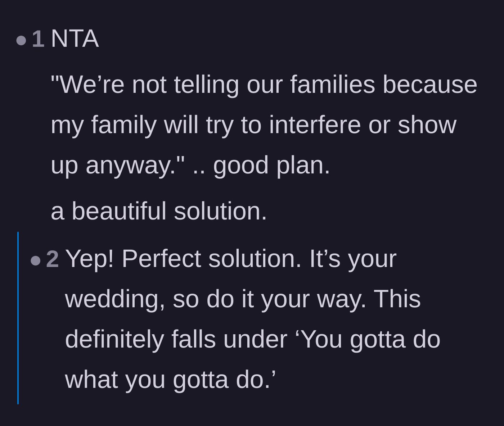This screenshot has width=504, height=426.
Task: Click the bullet dot beside comment 2
Action: 36,260
